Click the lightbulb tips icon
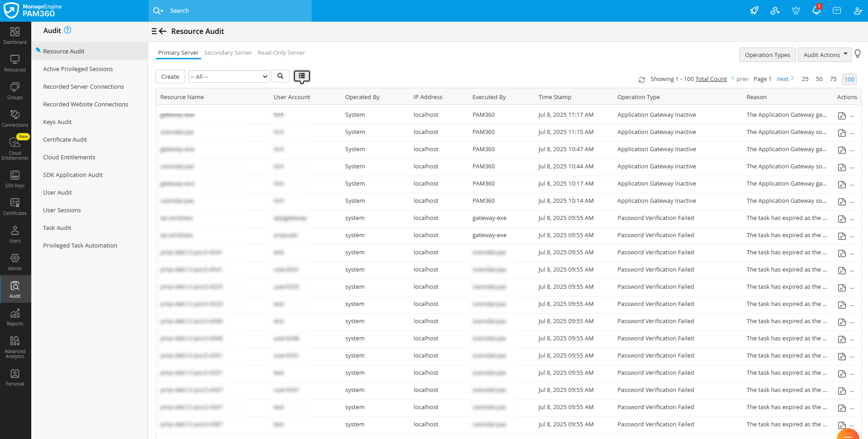 858,54
